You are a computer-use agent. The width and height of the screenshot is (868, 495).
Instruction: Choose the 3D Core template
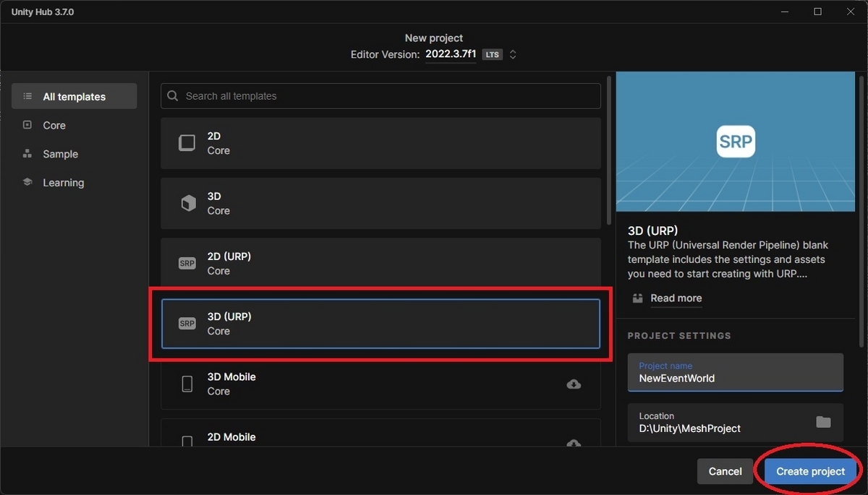click(380, 203)
